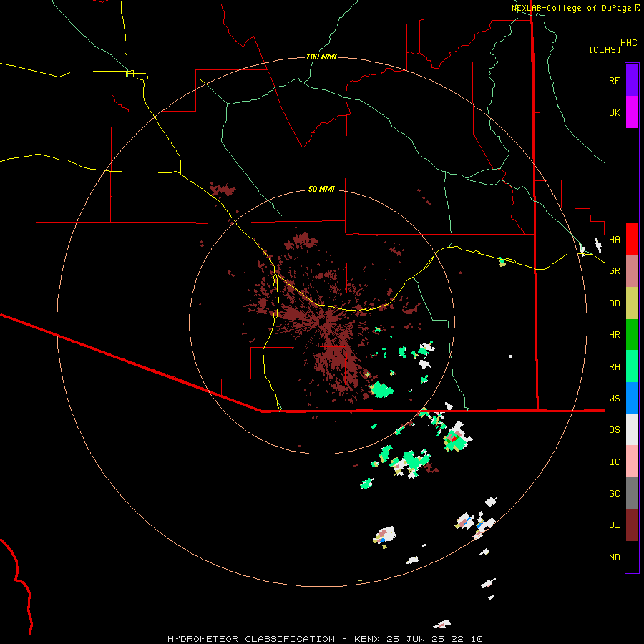Click the 50 NMI range ring label
The image size is (644, 644).
pos(321,189)
